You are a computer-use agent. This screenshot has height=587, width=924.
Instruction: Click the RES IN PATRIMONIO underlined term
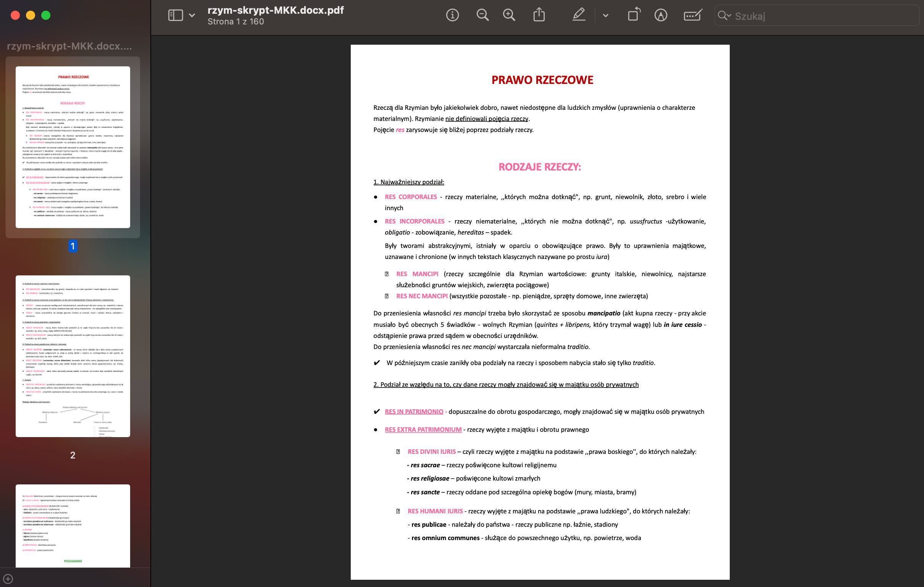click(x=414, y=412)
